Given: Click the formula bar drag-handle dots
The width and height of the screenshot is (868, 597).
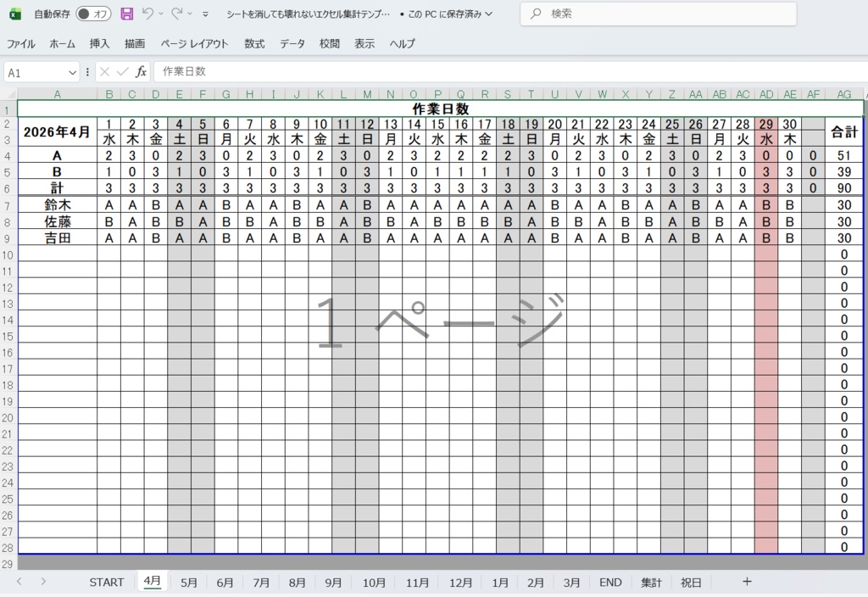Looking at the screenshot, I should click(x=87, y=72).
